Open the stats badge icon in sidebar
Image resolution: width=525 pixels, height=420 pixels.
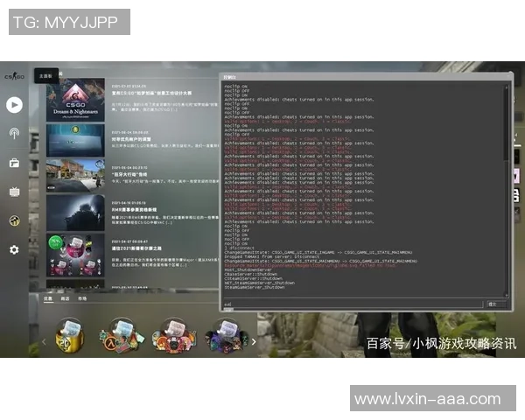(x=14, y=220)
